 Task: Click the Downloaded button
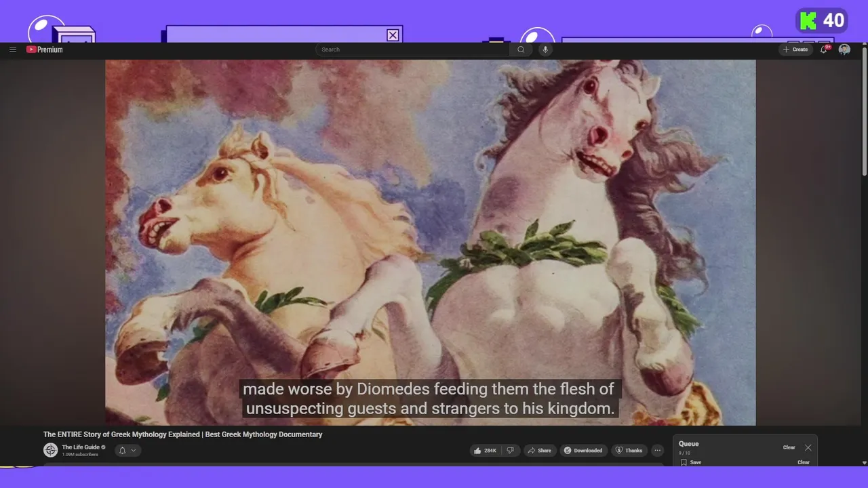[583, 450]
